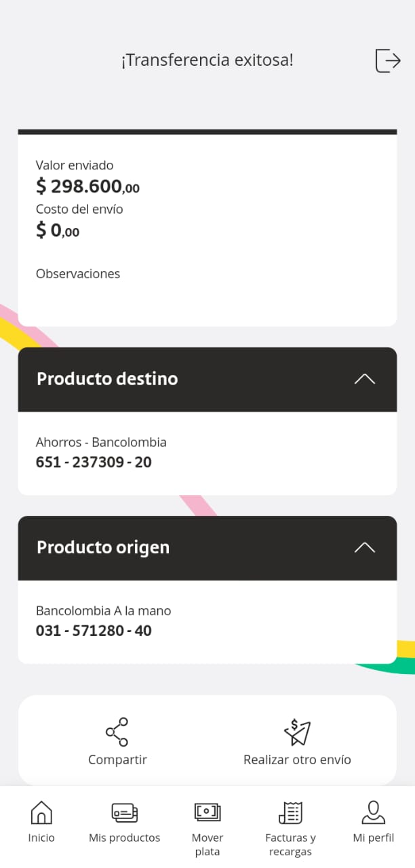Collapse the Producto destino section chevron
This screenshot has width=415, height=868.
pos(364,379)
